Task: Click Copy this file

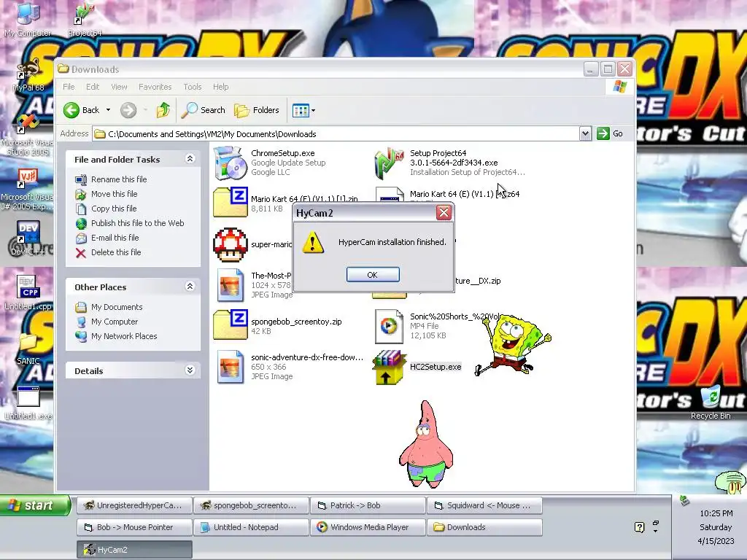Action: click(114, 209)
